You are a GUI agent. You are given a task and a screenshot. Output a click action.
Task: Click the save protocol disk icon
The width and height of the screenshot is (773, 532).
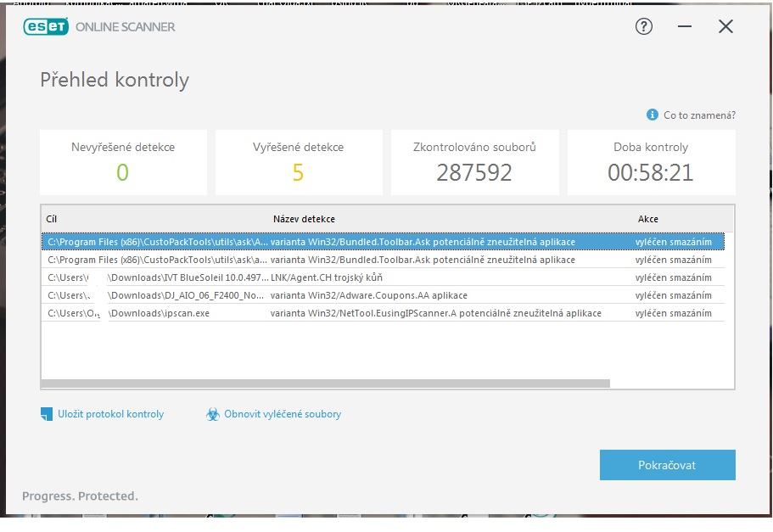tap(47, 414)
